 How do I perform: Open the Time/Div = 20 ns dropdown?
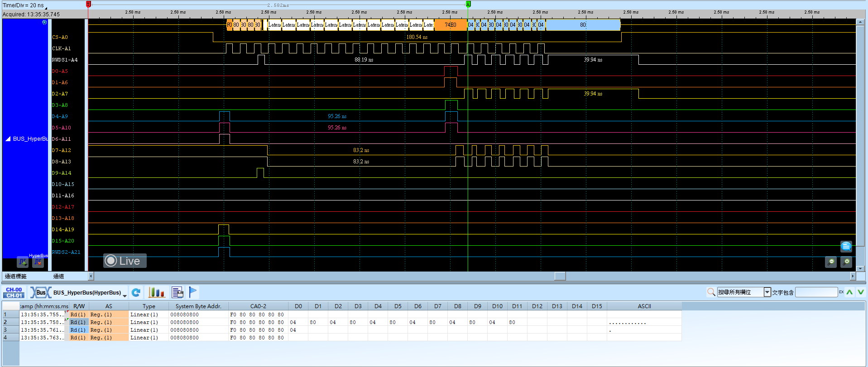(46, 8)
